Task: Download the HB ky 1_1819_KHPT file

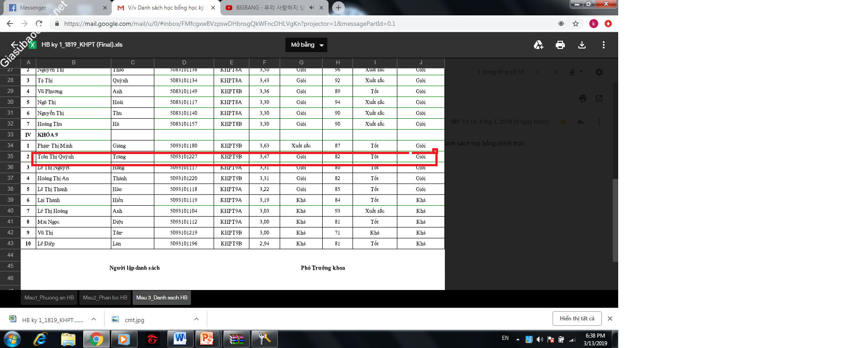Action: 582,45
